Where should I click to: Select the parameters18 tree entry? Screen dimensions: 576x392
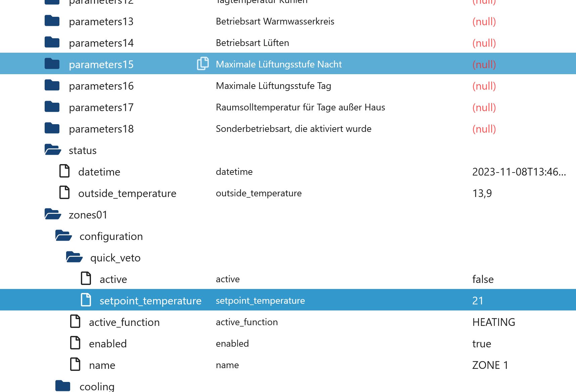pyautogui.click(x=101, y=129)
